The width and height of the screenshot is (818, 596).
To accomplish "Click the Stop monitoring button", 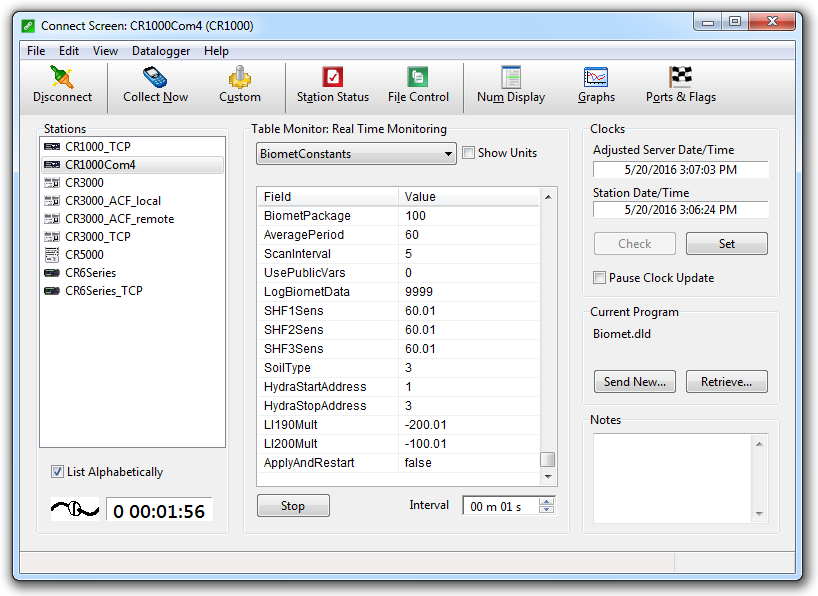I will (x=293, y=506).
